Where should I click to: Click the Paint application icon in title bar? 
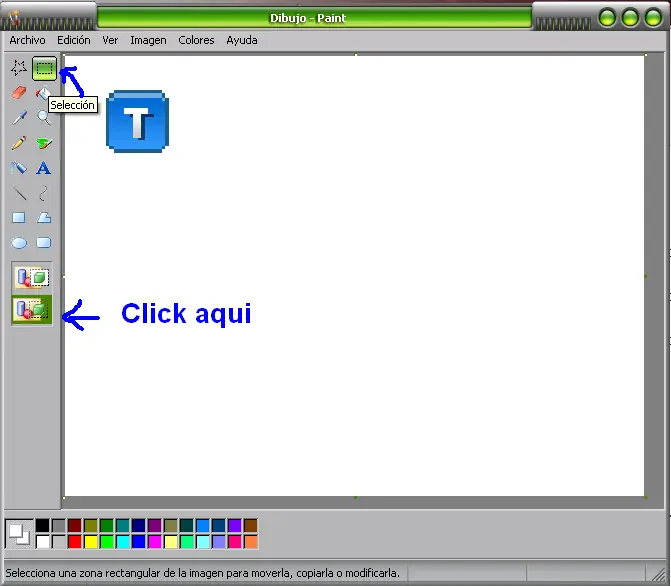pyautogui.click(x=15, y=18)
